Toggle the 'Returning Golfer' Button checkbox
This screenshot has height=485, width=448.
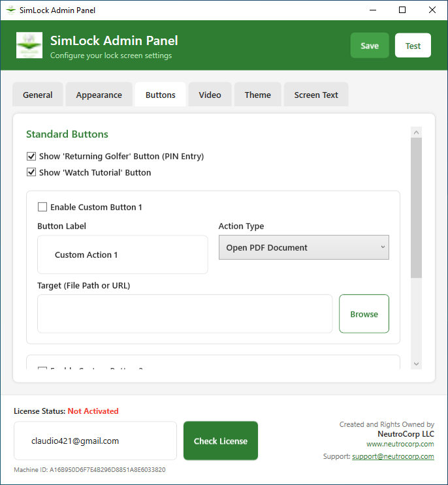pos(31,157)
